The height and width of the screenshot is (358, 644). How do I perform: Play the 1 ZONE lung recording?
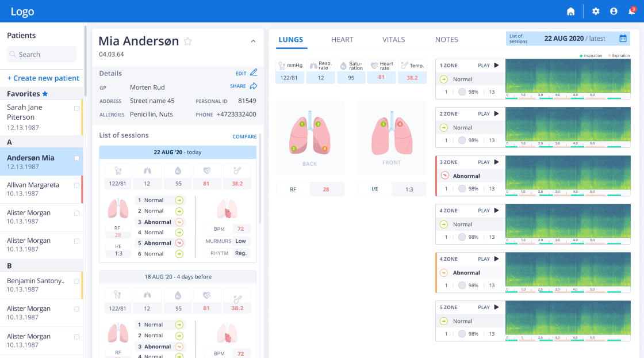pos(496,66)
